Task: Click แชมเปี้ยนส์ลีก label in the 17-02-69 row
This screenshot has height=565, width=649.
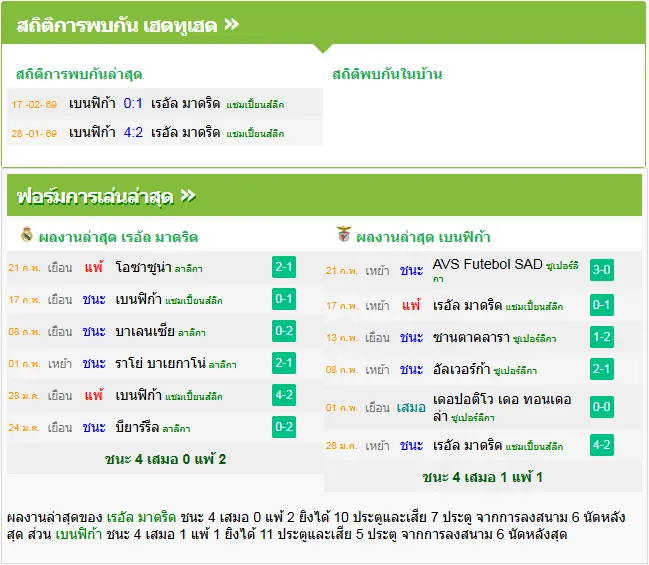Action: (x=255, y=105)
